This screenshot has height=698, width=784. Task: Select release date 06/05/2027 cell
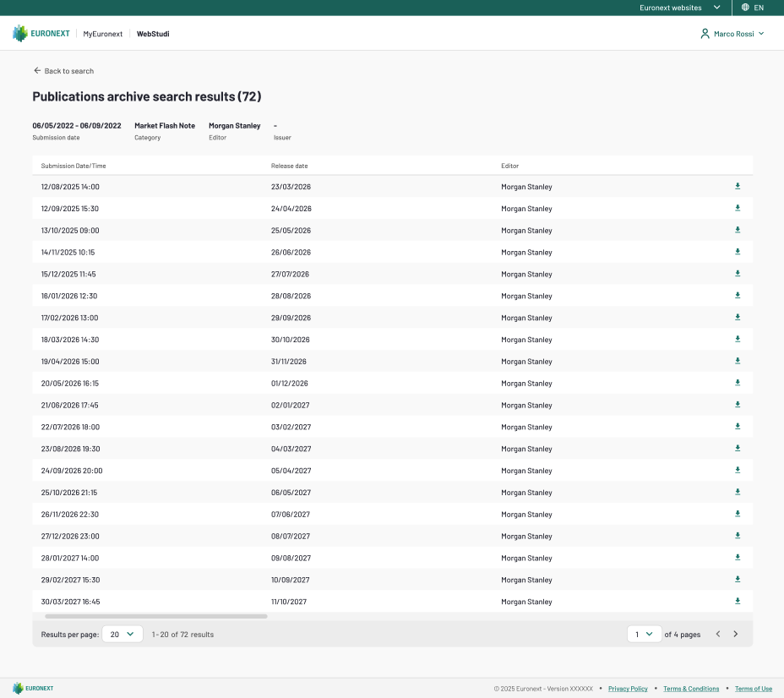291,493
